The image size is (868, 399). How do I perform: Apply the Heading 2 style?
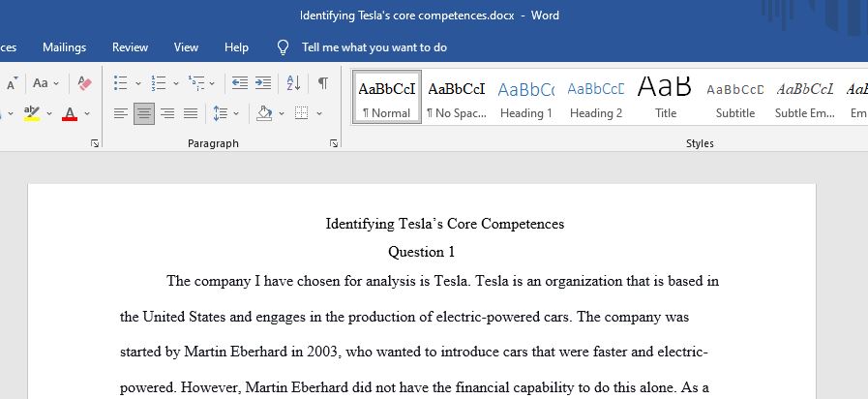[596, 98]
